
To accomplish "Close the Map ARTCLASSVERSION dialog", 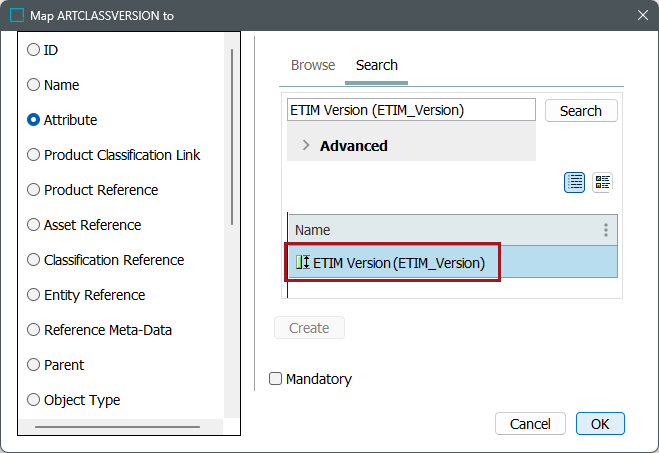I will click(x=641, y=15).
